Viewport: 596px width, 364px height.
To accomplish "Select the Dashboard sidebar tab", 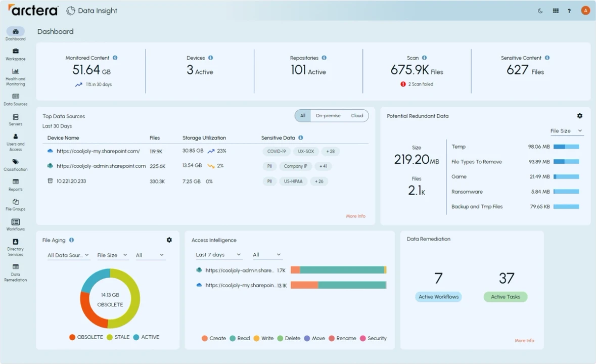I will (x=15, y=34).
